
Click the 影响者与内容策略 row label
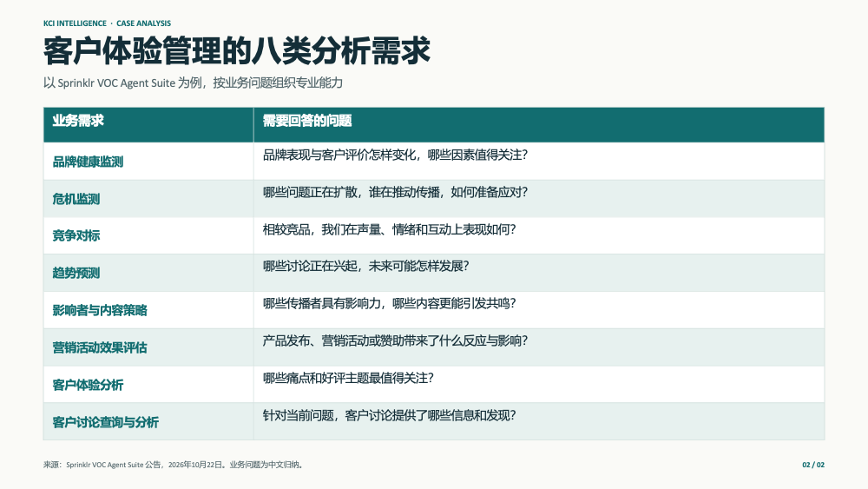coord(100,310)
